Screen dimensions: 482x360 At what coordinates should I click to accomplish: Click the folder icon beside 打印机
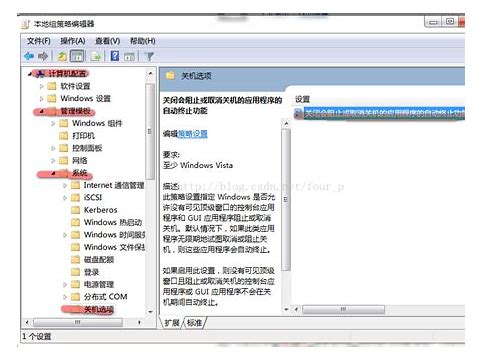(63, 136)
